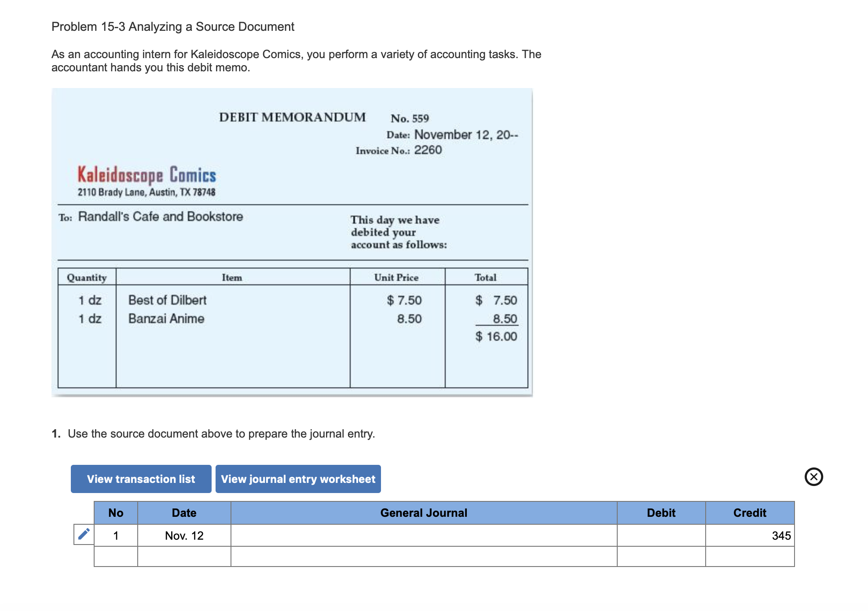Click the empty General Journal cell in second row
Image resolution: width=868 pixels, height=611 pixels.
pyautogui.click(x=424, y=557)
